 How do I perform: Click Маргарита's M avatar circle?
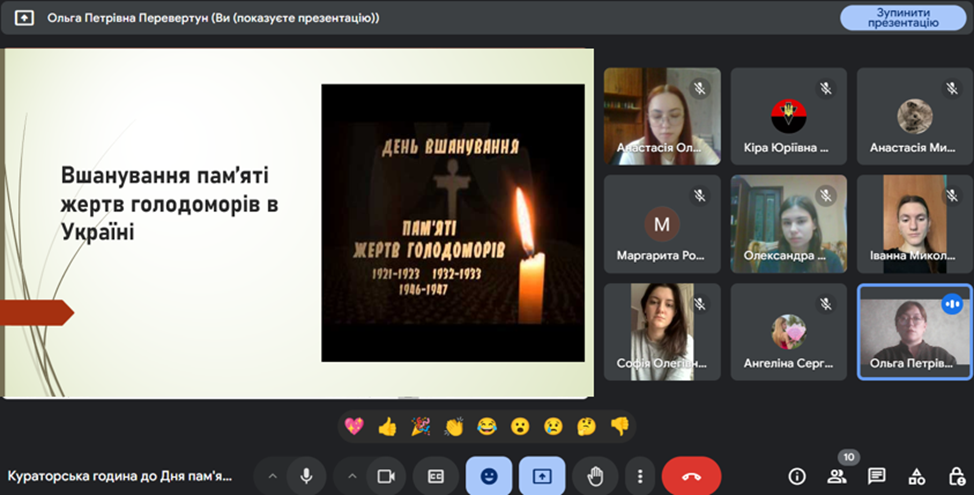662,224
